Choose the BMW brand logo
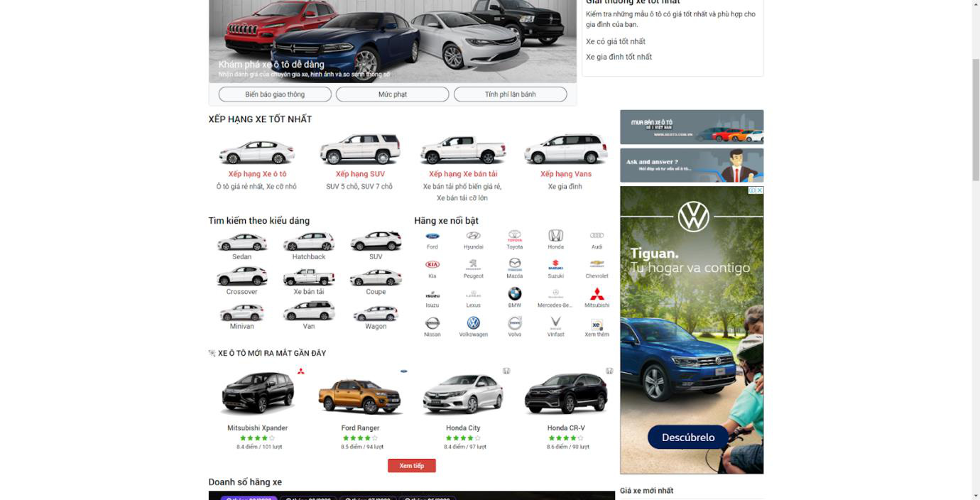The height and width of the screenshot is (500, 980). click(515, 293)
